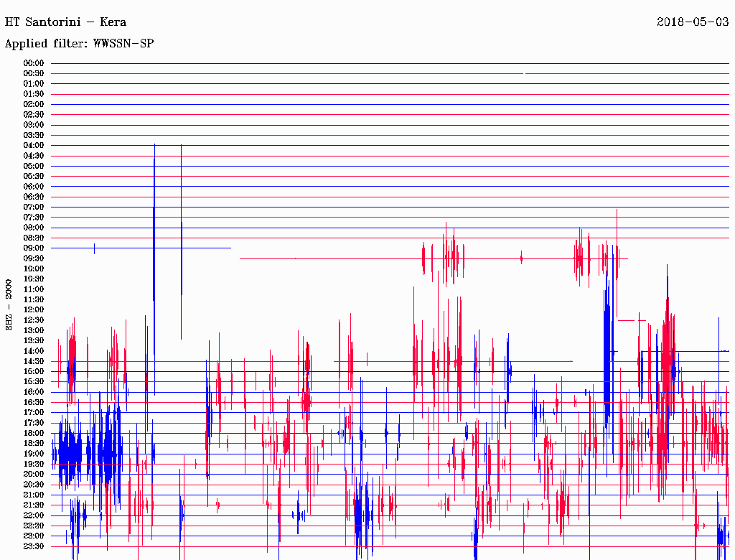The image size is (735, 560).
Task: Select the 22:30 time label
Action: coord(34,526)
